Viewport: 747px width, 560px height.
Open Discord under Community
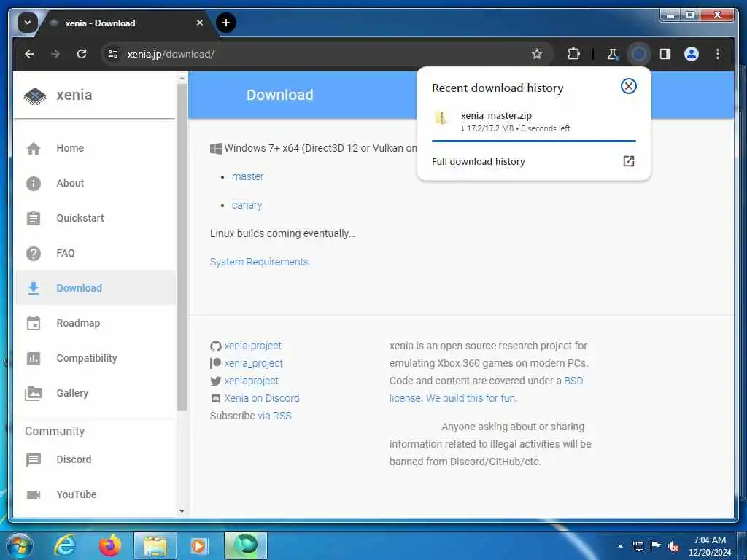click(95, 459)
